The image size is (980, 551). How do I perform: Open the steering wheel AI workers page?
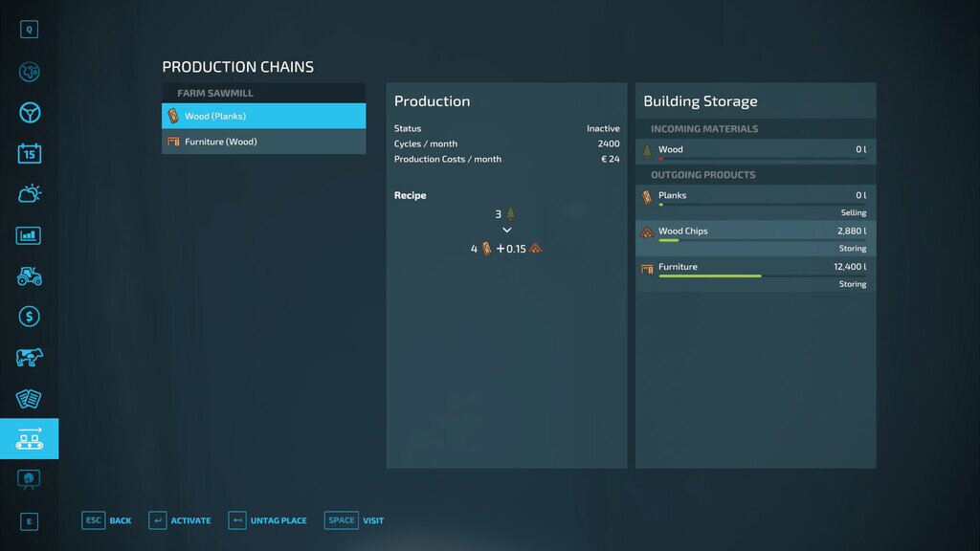[29, 113]
